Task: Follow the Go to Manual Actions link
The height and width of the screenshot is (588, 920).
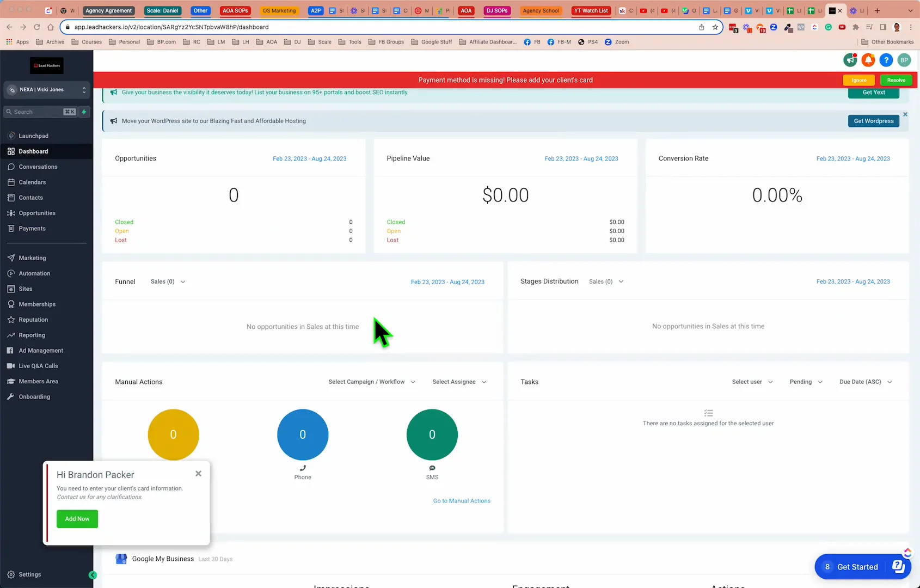Action: 462,500
